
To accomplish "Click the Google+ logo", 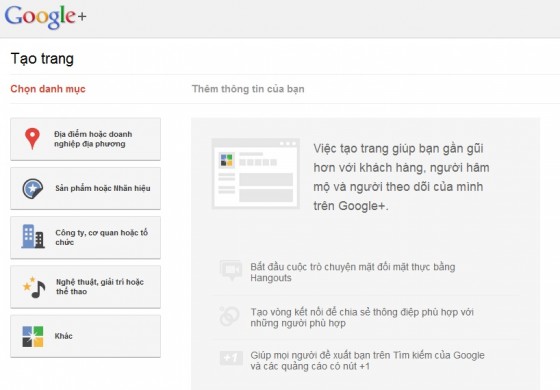I will click(x=45, y=16).
